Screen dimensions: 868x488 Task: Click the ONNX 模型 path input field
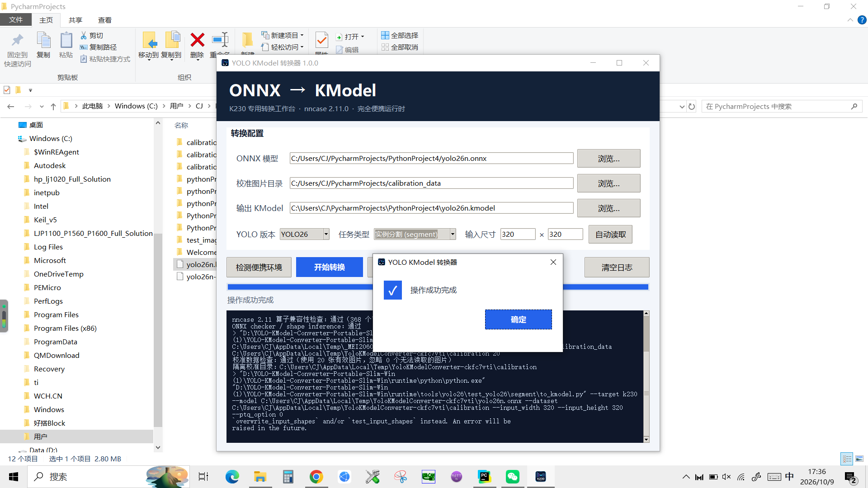pos(431,158)
